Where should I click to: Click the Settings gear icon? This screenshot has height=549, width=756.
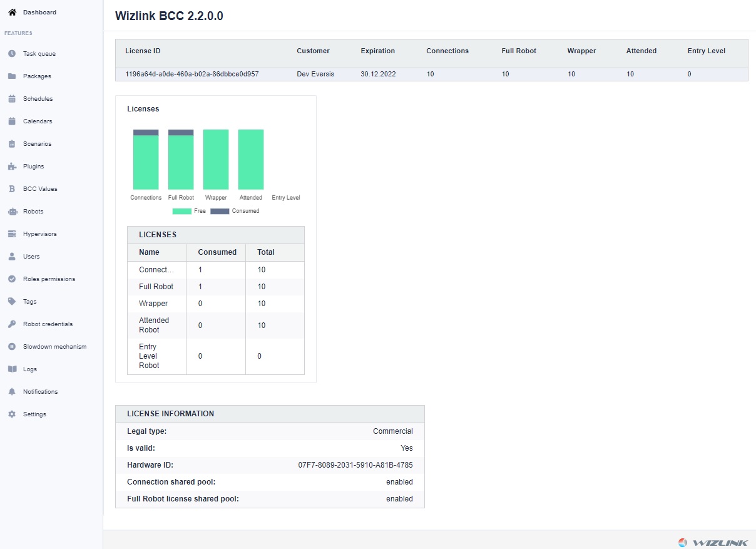[x=12, y=414]
